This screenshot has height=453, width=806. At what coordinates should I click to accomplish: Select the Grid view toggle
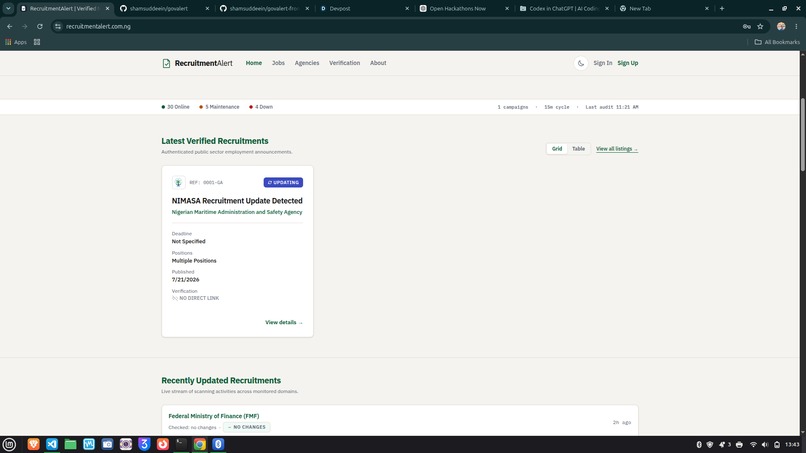click(x=557, y=149)
